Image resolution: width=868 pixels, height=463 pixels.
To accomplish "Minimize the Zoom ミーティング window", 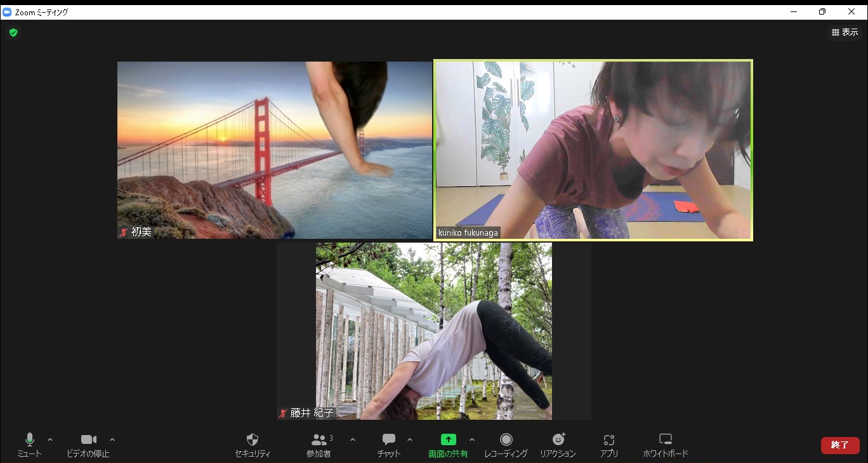I will click(x=794, y=11).
